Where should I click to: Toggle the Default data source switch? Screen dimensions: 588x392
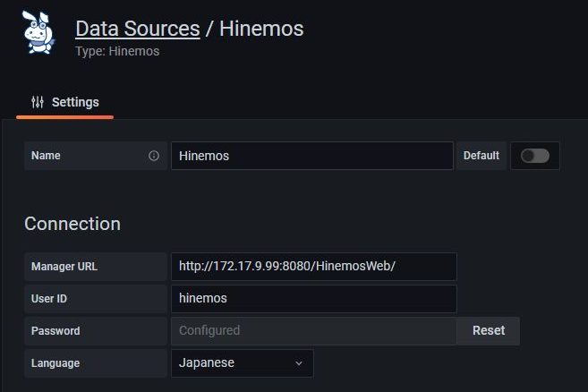[535, 156]
